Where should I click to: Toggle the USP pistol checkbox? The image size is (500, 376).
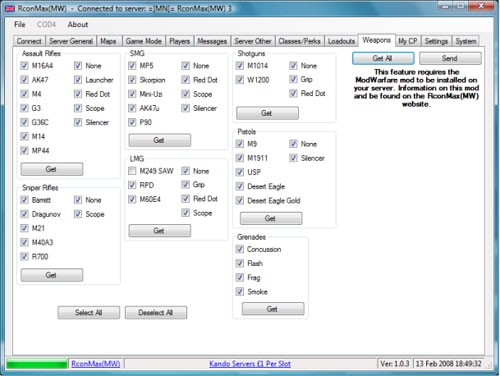[x=240, y=172]
